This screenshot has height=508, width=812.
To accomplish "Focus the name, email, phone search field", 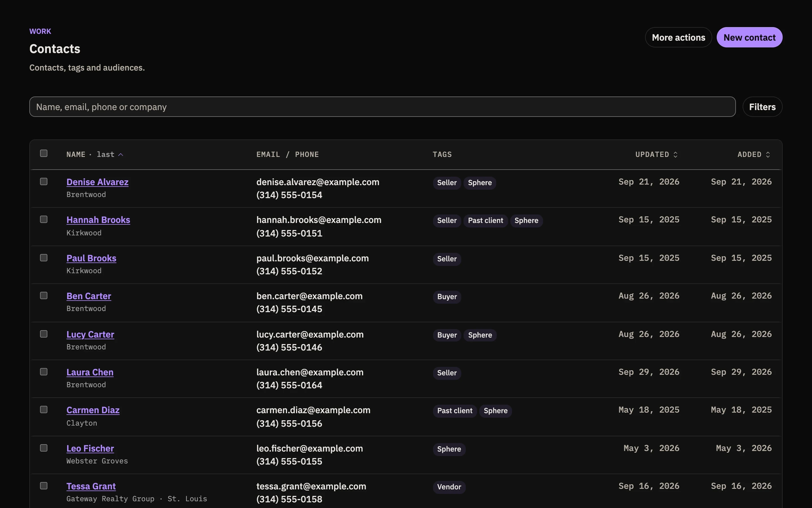I will 383,107.
